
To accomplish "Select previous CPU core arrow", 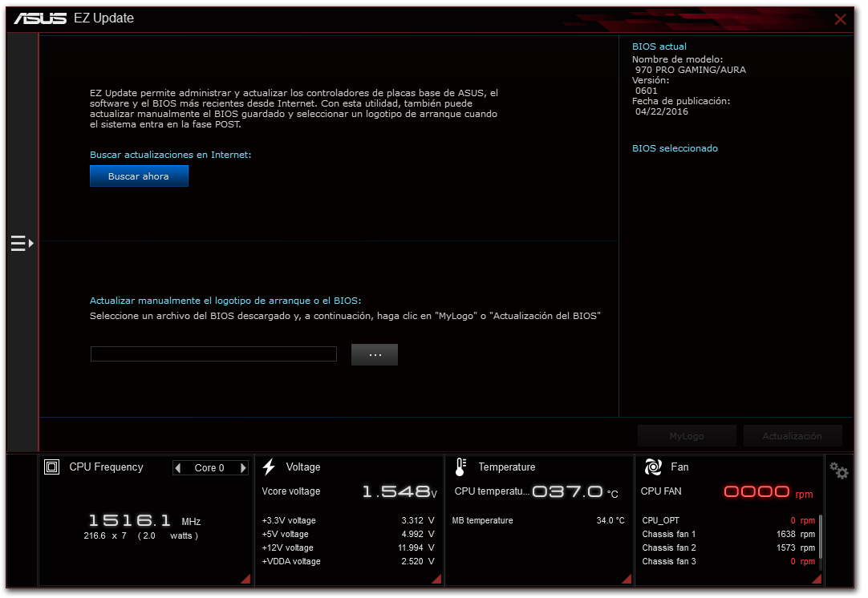I will pyautogui.click(x=178, y=468).
